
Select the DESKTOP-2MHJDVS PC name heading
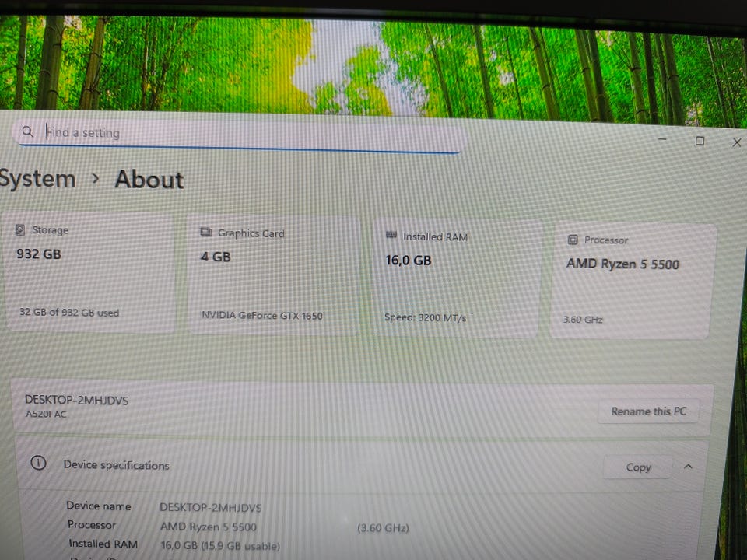[77, 400]
